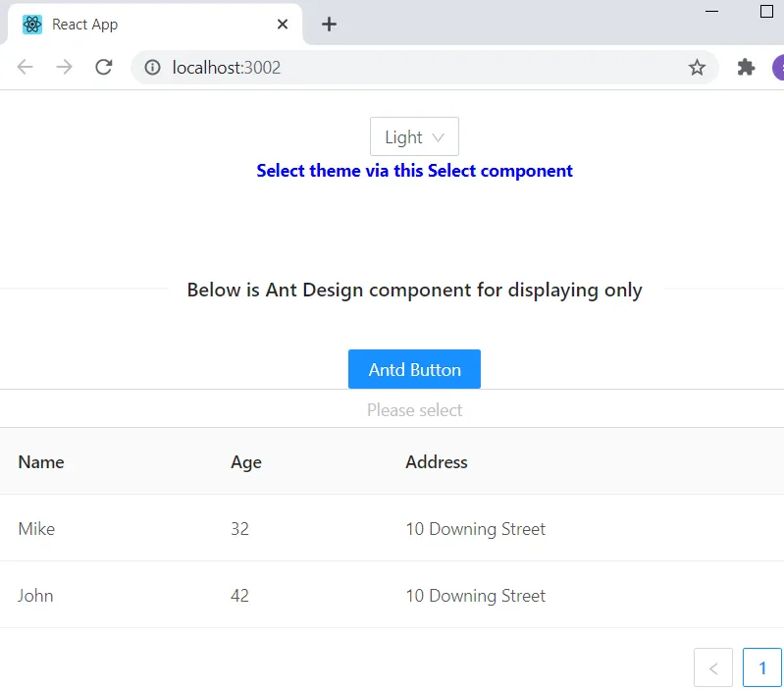Expand the 'Please select' dropdown

coord(414,409)
